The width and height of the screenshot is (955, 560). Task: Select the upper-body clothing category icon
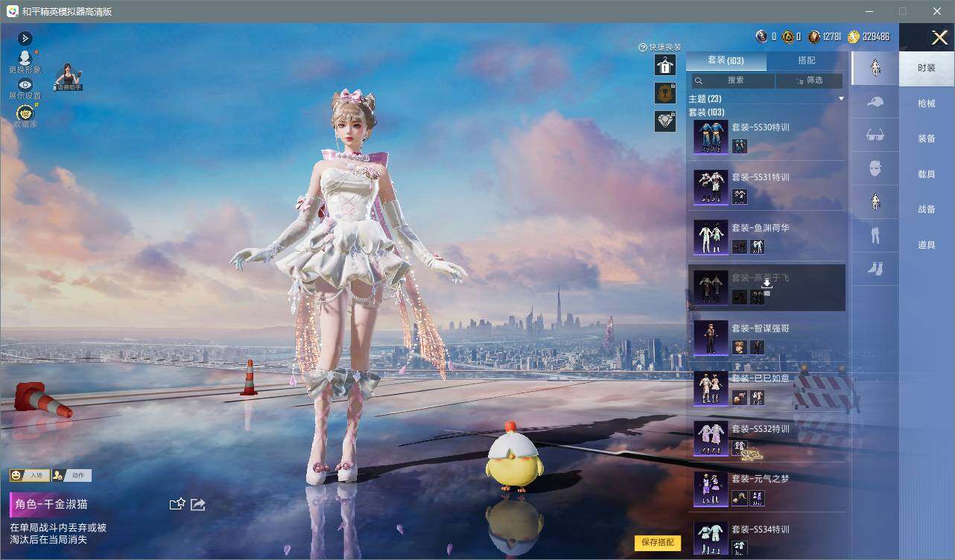875,202
